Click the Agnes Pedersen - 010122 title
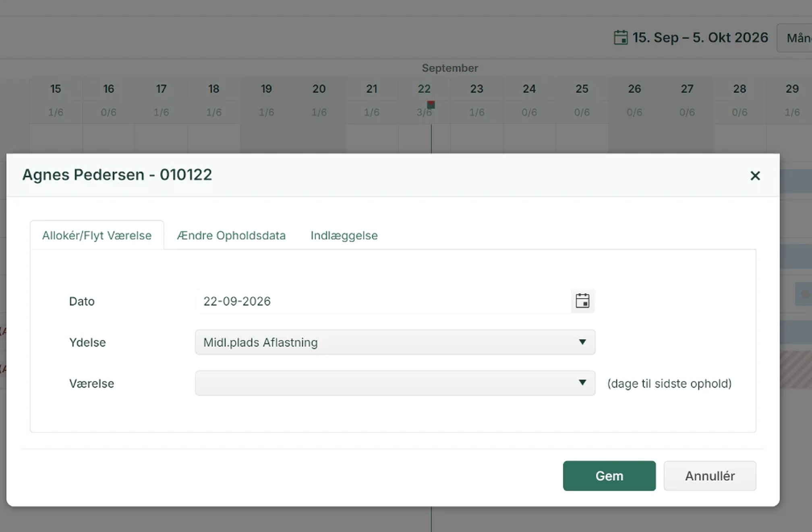This screenshot has width=812, height=532. click(x=117, y=175)
